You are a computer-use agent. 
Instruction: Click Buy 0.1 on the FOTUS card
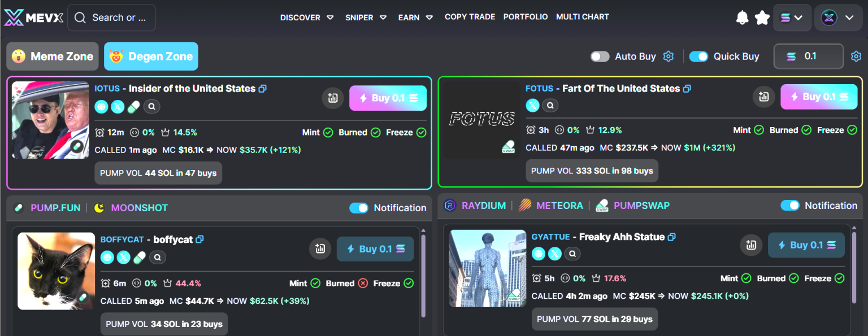(818, 97)
